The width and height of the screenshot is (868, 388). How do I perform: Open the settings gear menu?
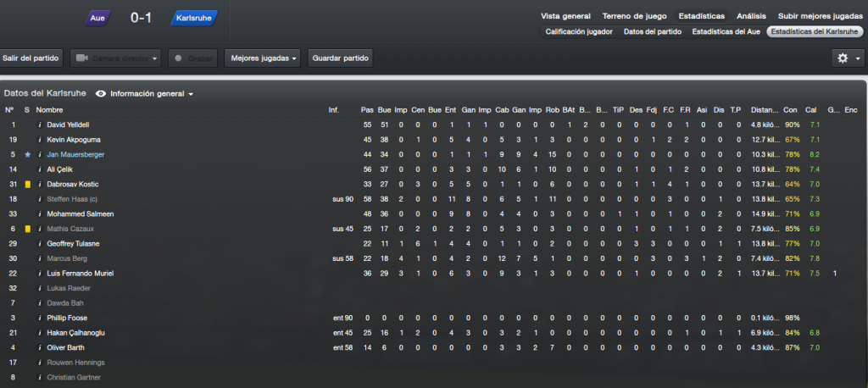click(x=848, y=58)
